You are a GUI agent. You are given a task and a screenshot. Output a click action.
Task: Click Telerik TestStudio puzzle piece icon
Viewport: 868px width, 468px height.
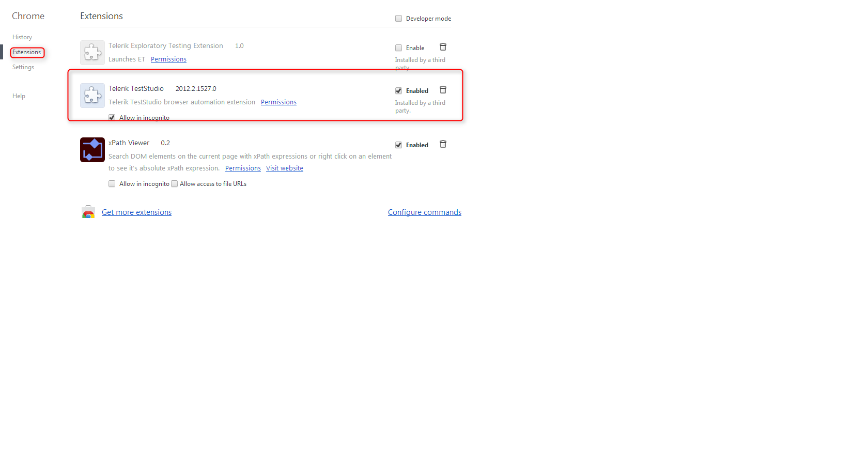click(92, 96)
